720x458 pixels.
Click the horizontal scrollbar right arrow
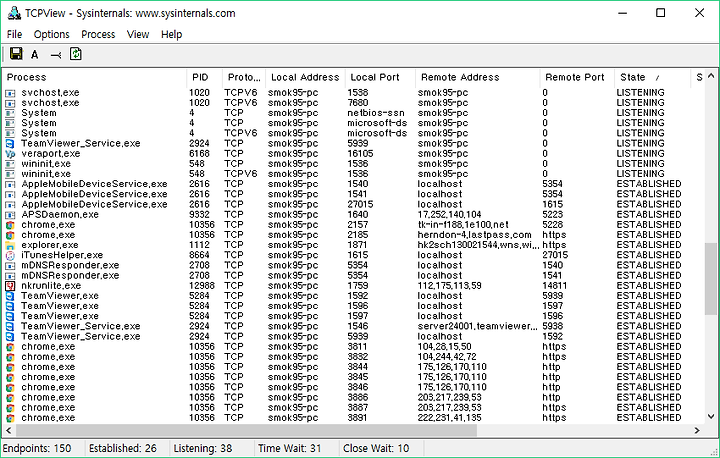coord(697,430)
